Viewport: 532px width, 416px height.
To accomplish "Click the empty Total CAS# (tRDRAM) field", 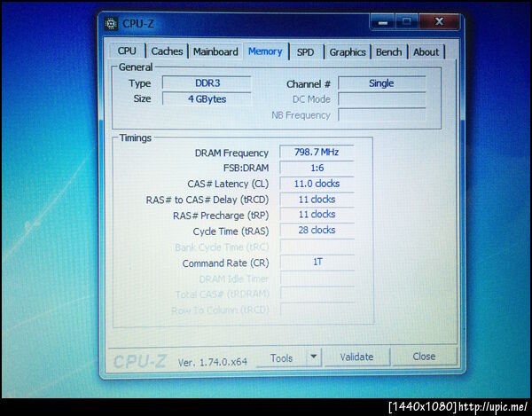I will (317, 294).
